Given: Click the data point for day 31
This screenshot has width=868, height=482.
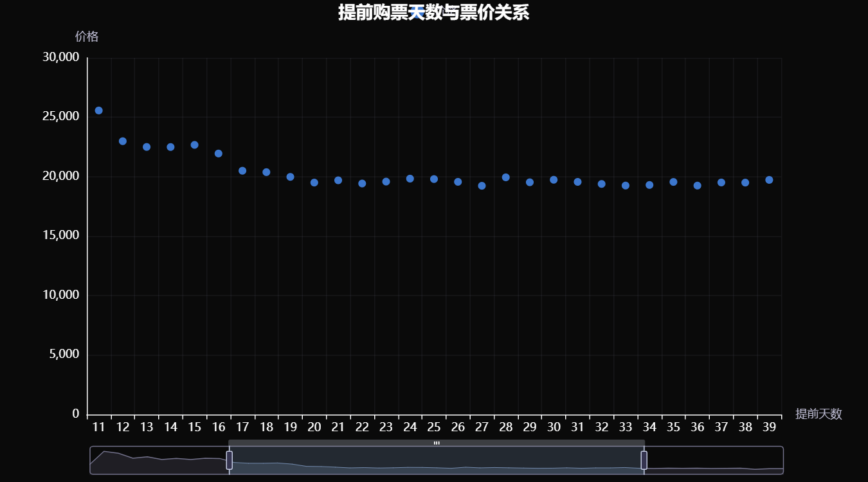Looking at the screenshot, I should coord(577,182).
